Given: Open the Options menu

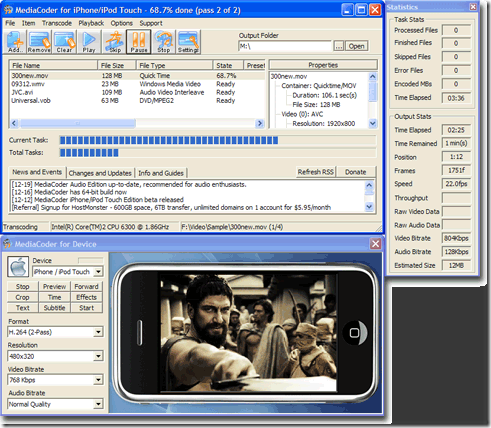Looking at the screenshot, I should coord(122,23).
